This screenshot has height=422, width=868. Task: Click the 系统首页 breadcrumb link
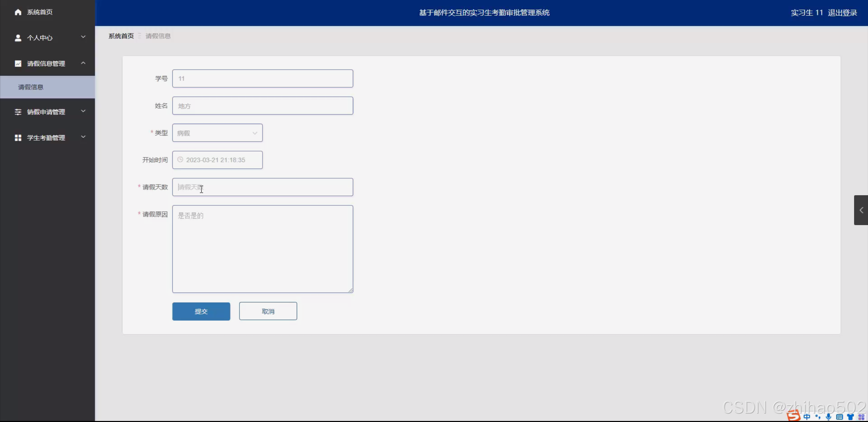click(x=121, y=36)
